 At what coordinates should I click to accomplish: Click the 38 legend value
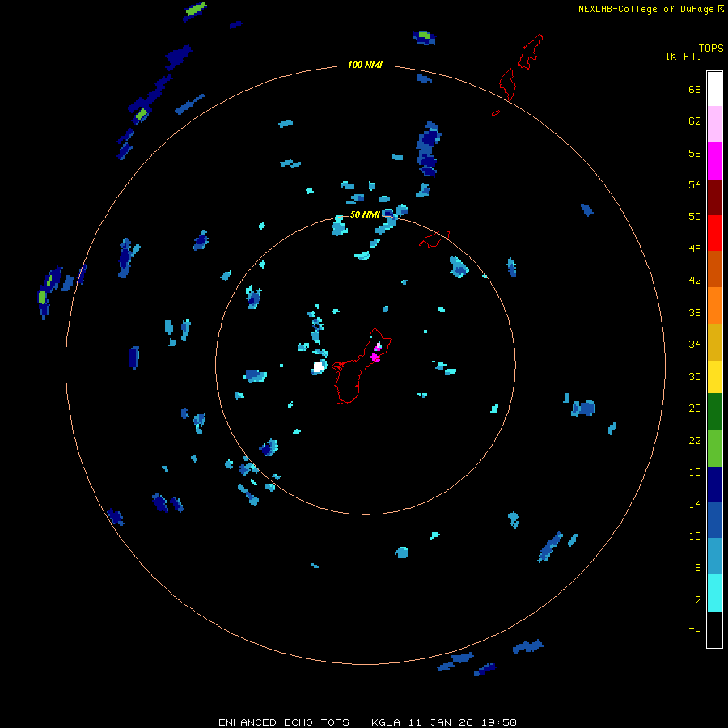click(x=695, y=312)
